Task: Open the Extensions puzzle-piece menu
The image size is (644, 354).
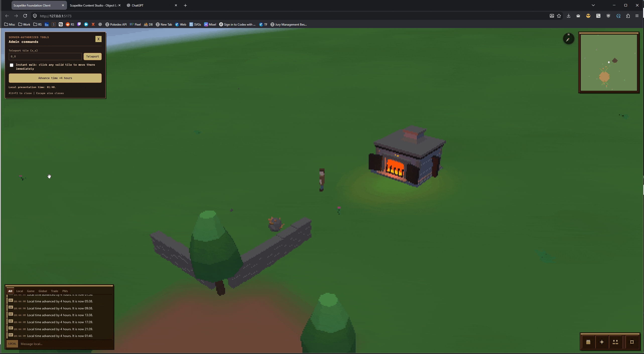Action: tap(628, 16)
